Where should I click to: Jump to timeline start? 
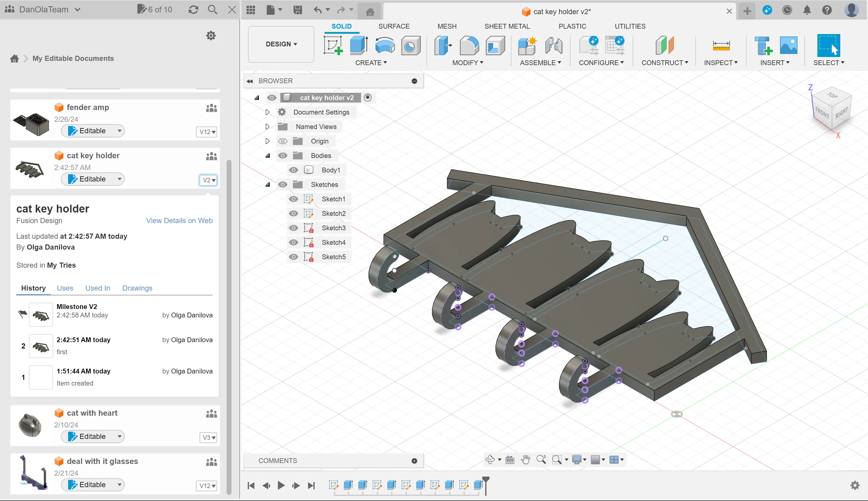tap(251, 485)
